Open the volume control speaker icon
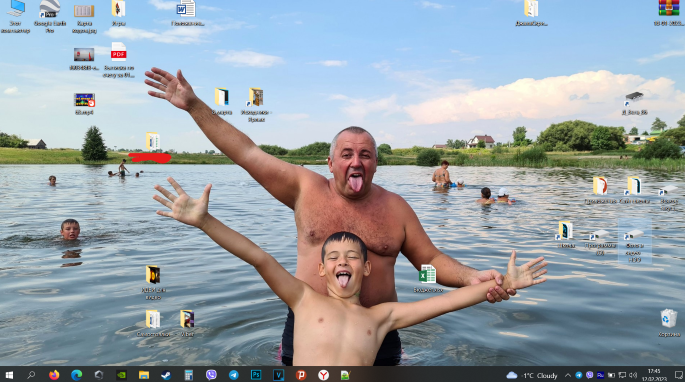 [633, 375]
